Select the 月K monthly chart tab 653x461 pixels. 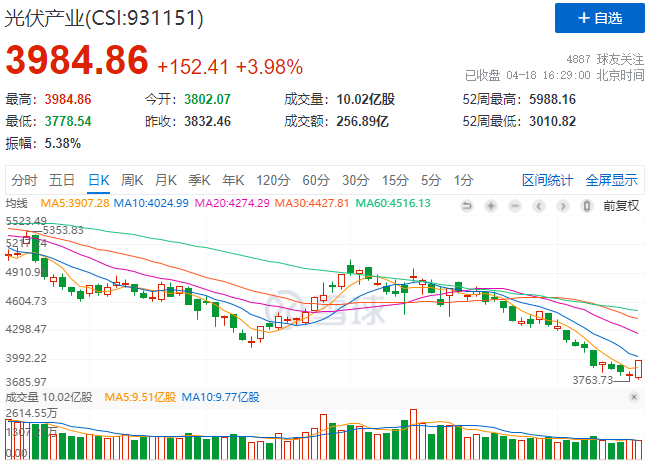166,180
